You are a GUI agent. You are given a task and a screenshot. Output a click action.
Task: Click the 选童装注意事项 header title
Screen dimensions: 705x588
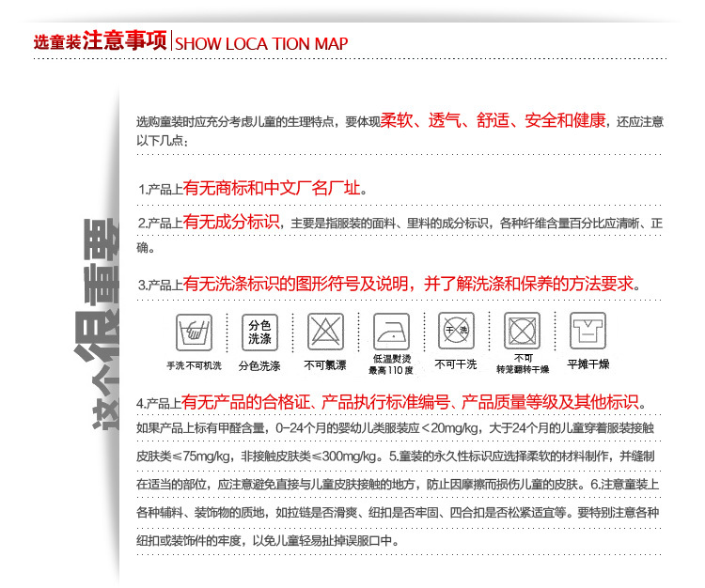coord(100,42)
